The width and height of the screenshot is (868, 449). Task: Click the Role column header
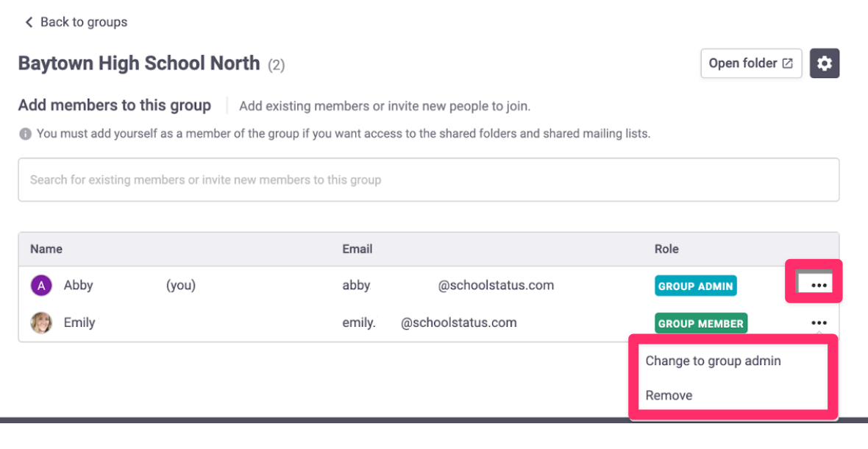(666, 249)
